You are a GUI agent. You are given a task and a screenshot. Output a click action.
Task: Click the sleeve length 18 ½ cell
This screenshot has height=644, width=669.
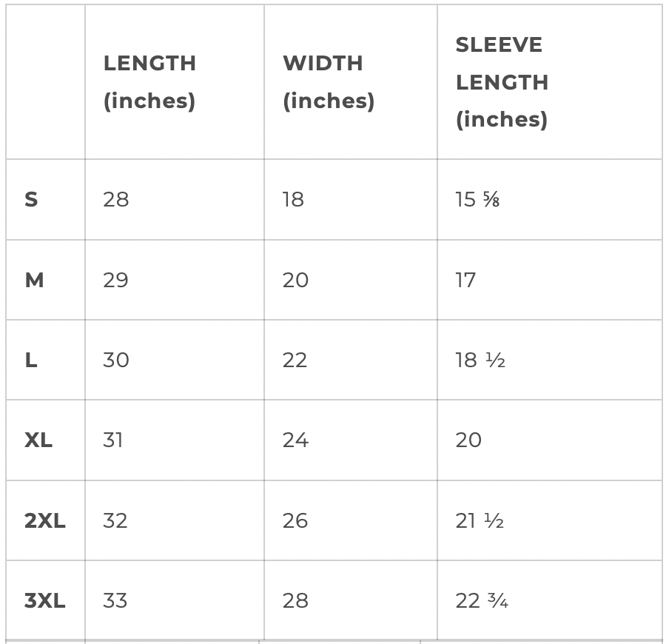pyautogui.click(x=480, y=360)
